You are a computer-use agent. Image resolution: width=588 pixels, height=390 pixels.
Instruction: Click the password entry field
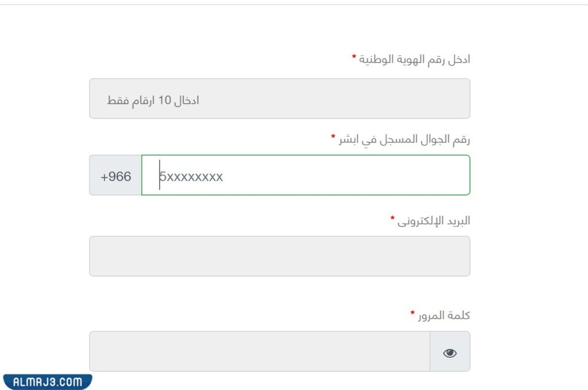coord(258,352)
